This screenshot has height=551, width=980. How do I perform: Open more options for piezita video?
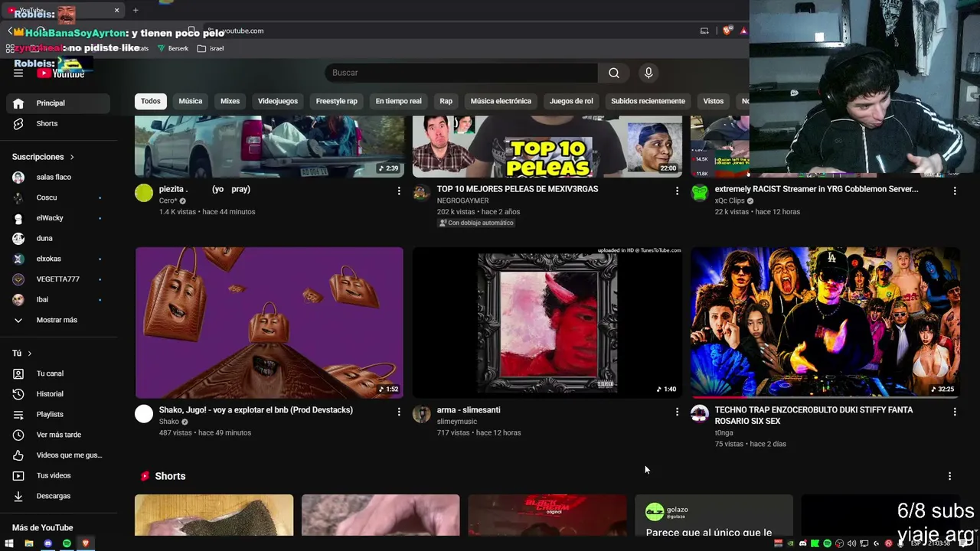[399, 191]
